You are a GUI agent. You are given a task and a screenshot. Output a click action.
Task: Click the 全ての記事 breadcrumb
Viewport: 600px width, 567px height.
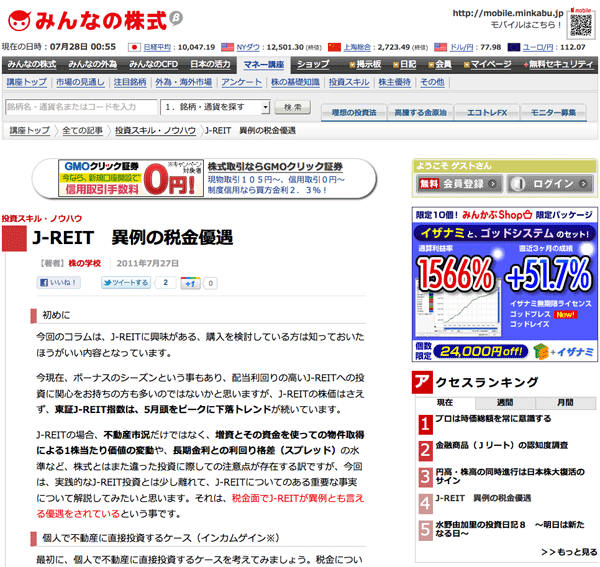tap(83, 131)
